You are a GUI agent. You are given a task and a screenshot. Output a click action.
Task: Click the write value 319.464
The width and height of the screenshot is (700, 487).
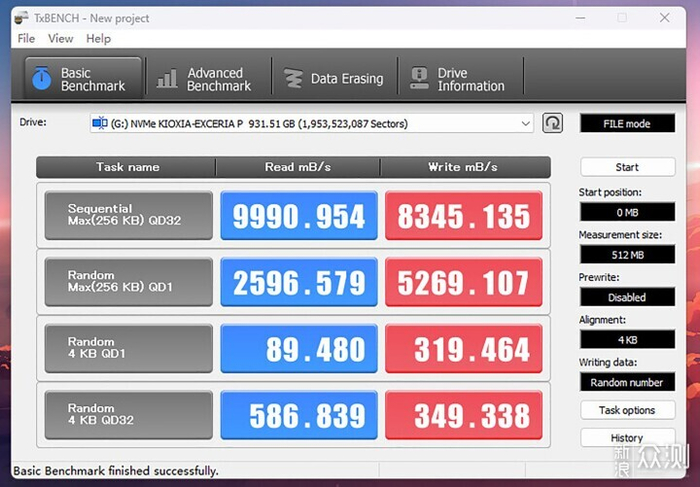(x=464, y=348)
